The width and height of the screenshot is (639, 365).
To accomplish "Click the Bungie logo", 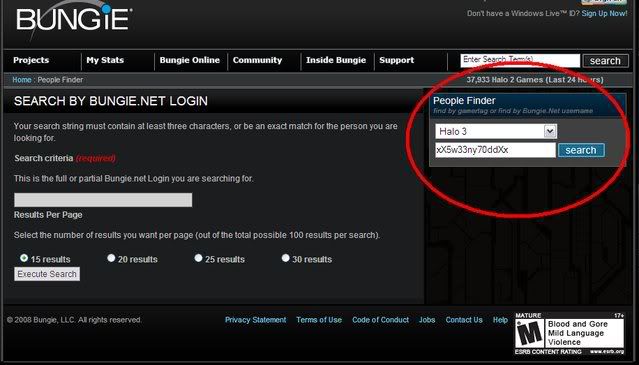I will click(73, 19).
